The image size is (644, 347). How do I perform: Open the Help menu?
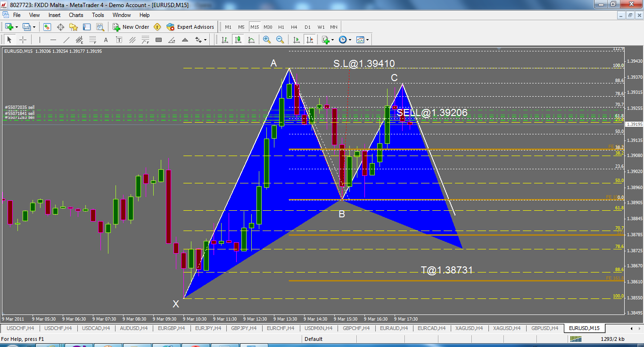[144, 15]
